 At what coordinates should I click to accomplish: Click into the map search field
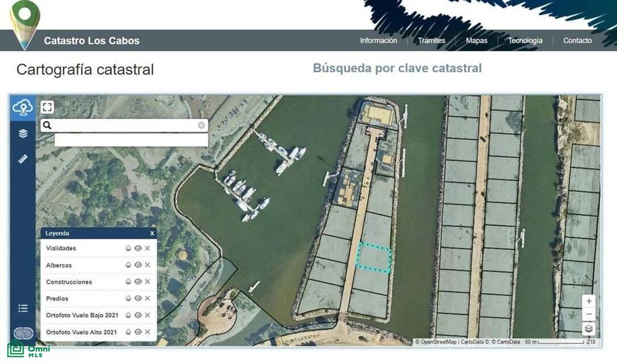coord(124,125)
